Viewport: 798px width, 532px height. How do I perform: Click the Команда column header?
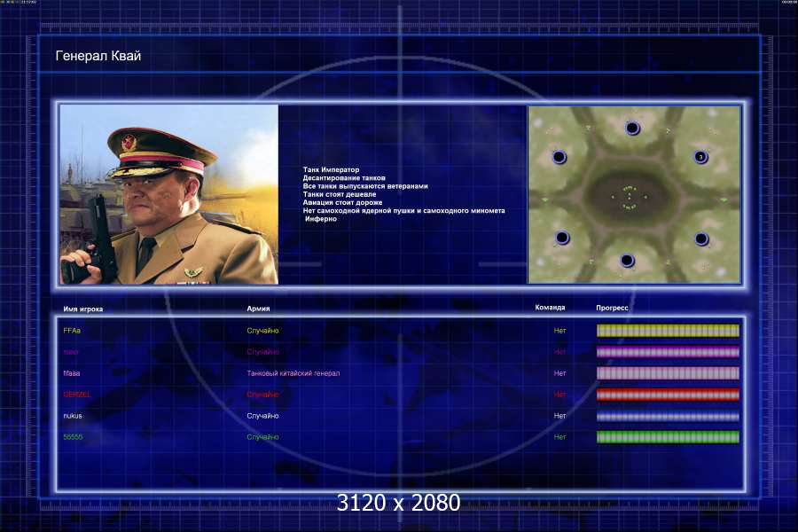coord(550,308)
